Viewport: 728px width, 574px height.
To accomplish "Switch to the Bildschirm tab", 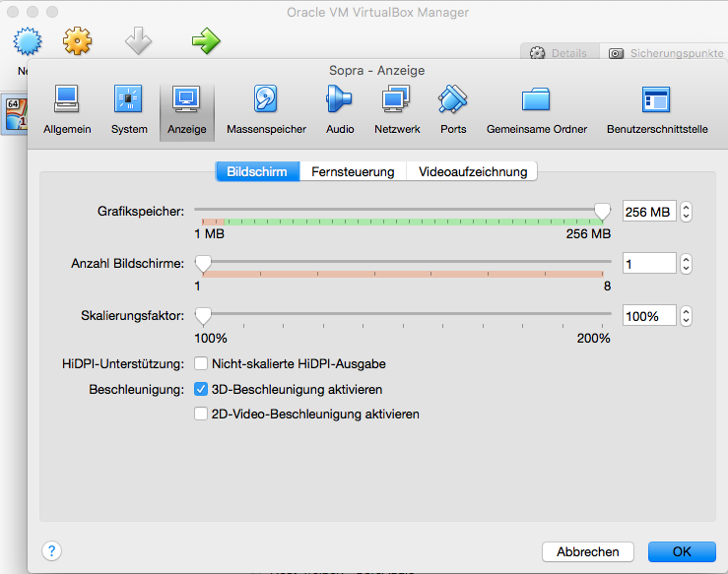I will (258, 171).
